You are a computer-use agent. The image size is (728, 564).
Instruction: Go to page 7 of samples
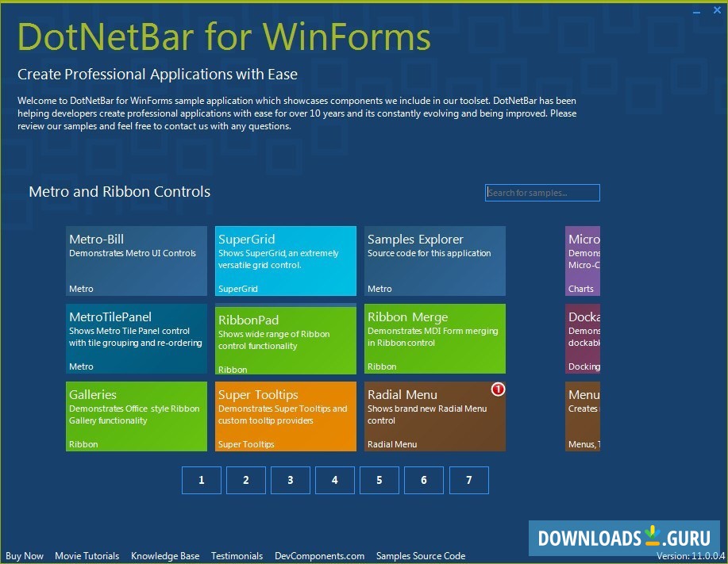pos(469,480)
